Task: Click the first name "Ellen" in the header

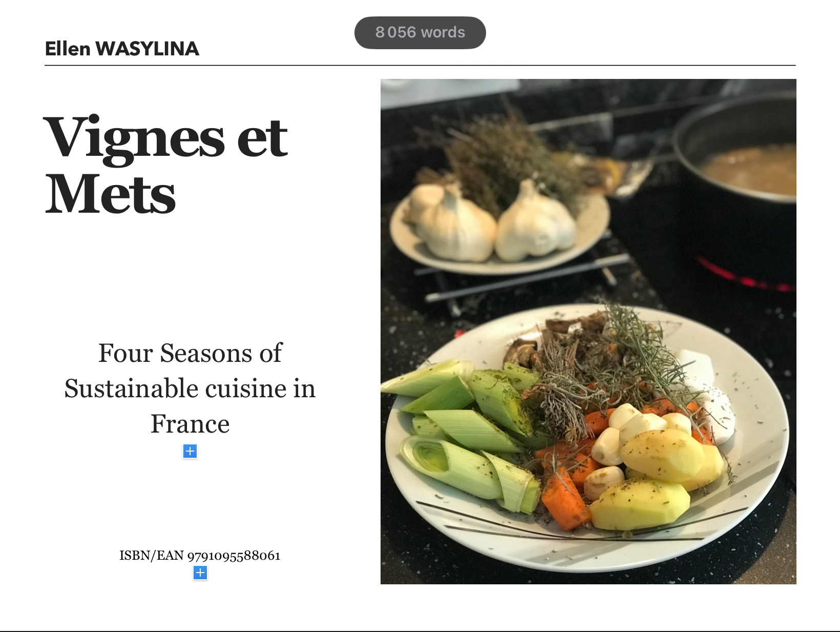Action: click(x=68, y=49)
